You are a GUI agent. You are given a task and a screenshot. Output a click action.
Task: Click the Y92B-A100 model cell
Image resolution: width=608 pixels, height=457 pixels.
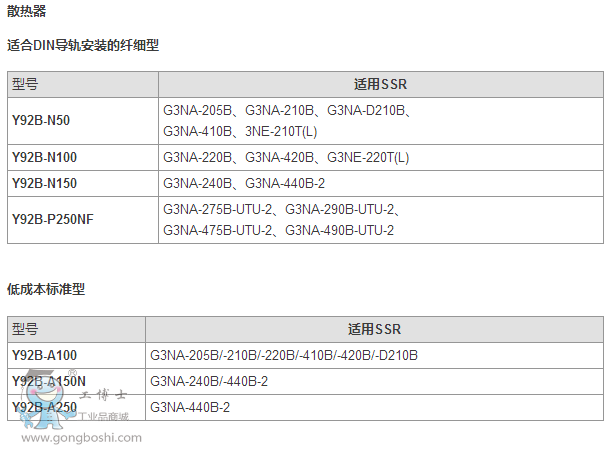(44, 355)
